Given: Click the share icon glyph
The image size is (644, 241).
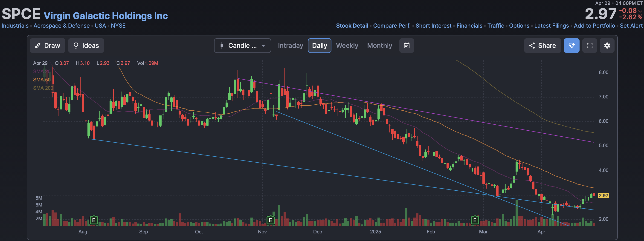Looking at the screenshot, I should pyautogui.click(x=532, y=46).
